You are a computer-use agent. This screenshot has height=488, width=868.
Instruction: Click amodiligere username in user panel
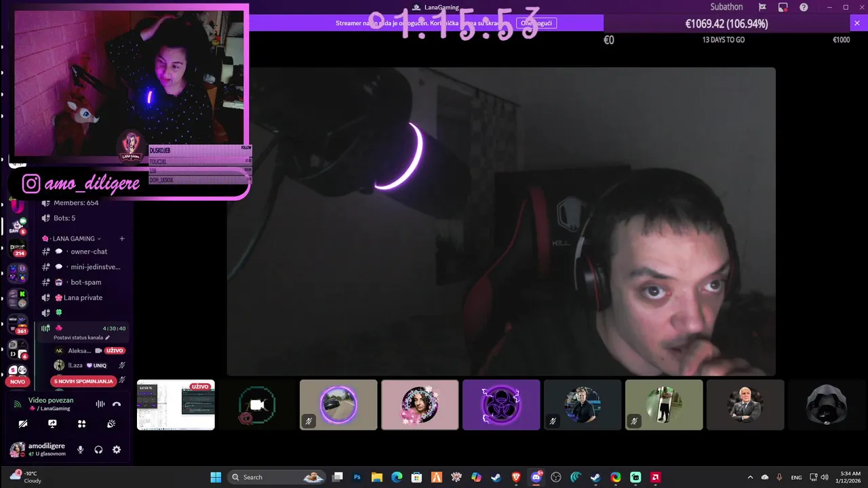(x=46, y=446)
